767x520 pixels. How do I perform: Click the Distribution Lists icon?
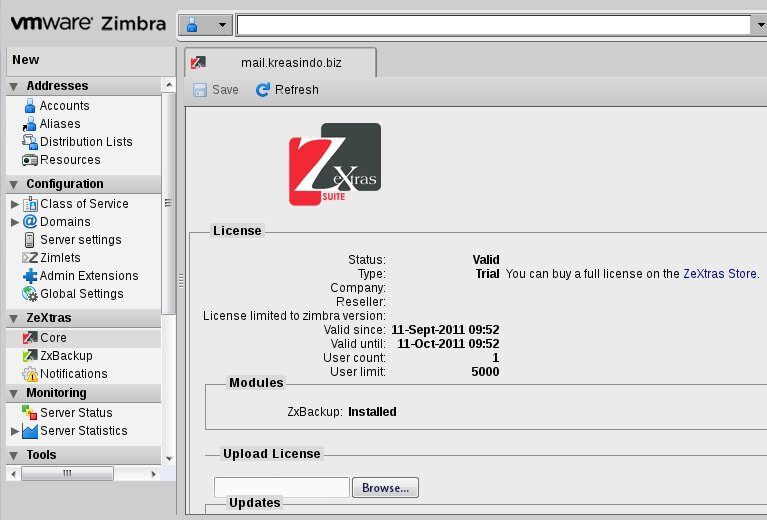pos(29,142)
